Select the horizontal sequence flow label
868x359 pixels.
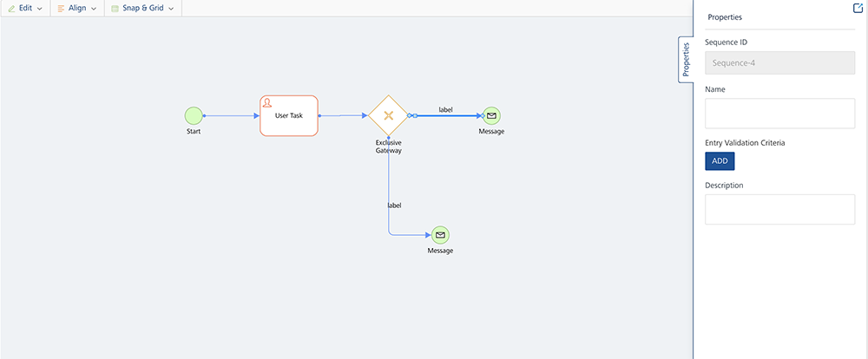tap(446, 109)
